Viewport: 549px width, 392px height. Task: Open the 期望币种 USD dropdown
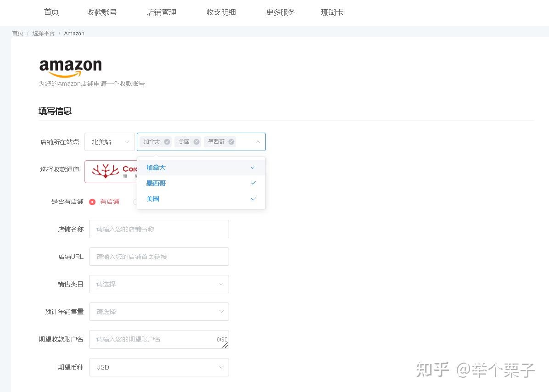click(x=159, y=367)
